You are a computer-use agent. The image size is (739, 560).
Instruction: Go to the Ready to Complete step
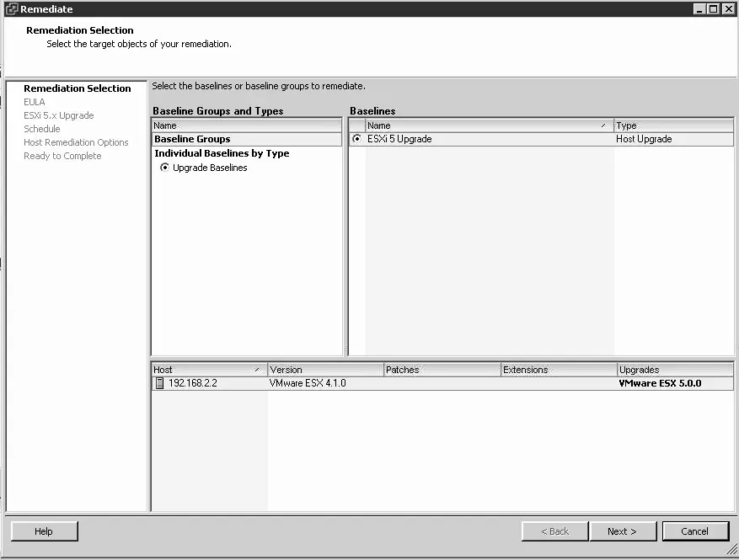click(x=62, y=156)
